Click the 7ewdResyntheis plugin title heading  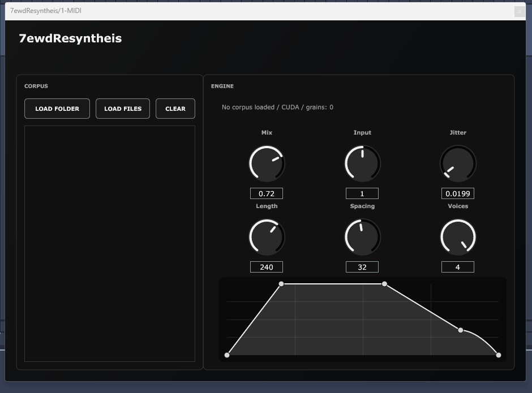[70, 38]
